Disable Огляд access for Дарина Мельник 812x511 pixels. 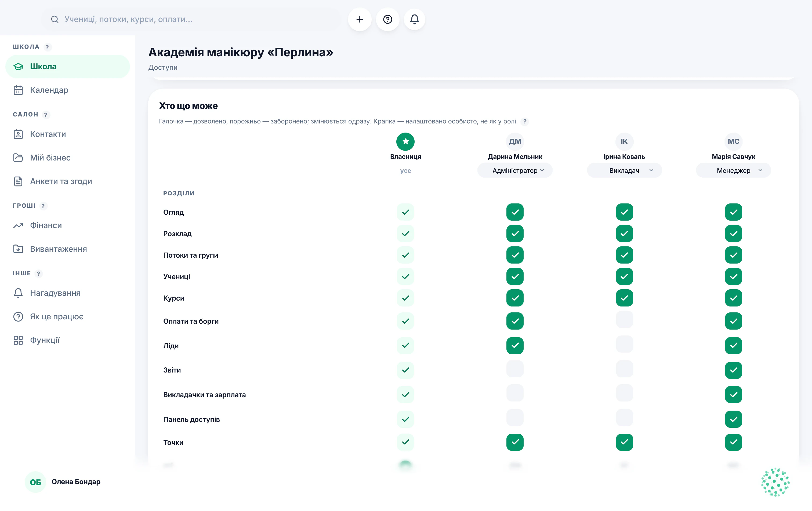pos(515,212)
